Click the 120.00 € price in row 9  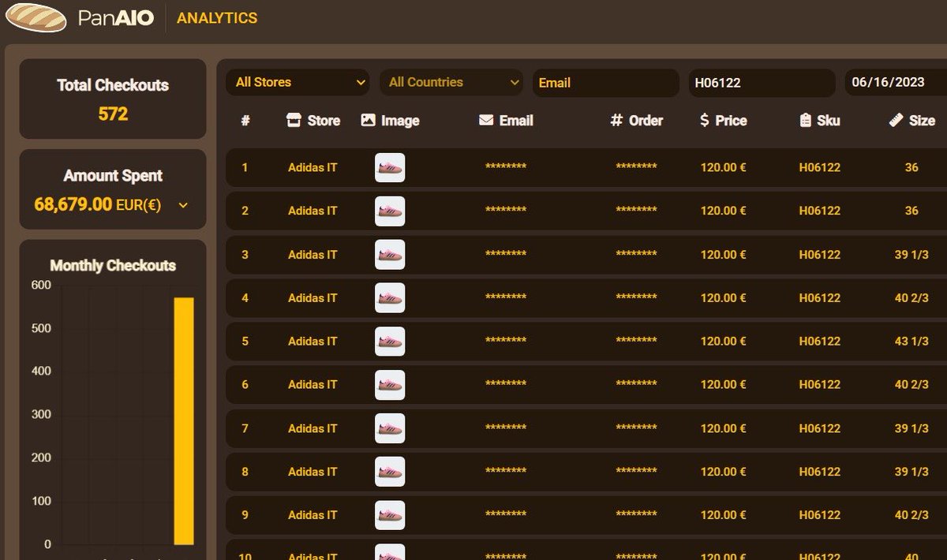(x=723, y=515)
